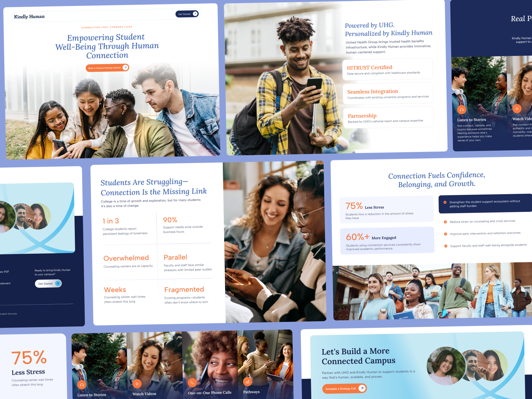The width and height of the screenshot is (532, 399).
Task: Click the Get Started button in the top header
Action: (x=187, y=14)
